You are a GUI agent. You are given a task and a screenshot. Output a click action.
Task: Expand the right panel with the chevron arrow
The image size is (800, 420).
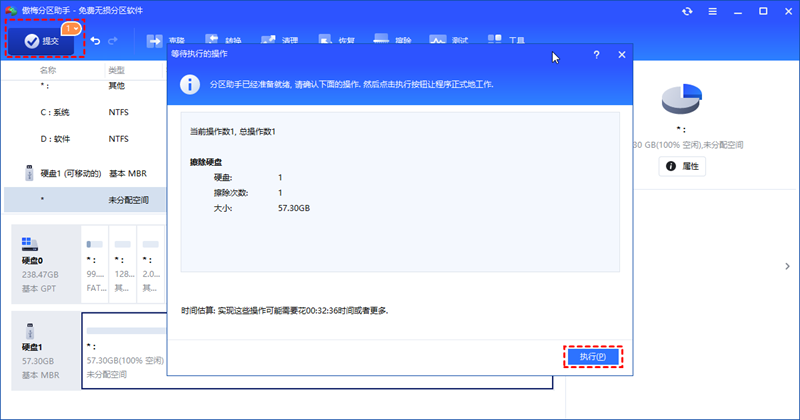pyautogui.click(x=787, y=266)
